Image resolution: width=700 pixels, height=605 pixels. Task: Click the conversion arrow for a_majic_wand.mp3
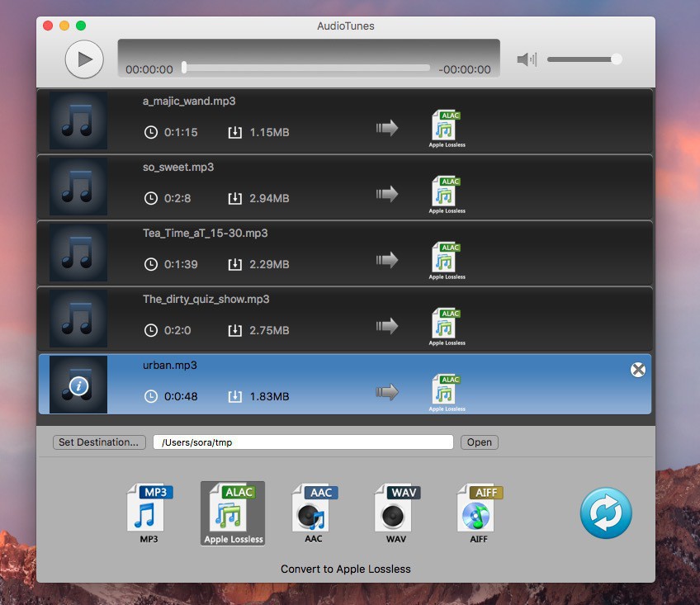click(386, 128)
